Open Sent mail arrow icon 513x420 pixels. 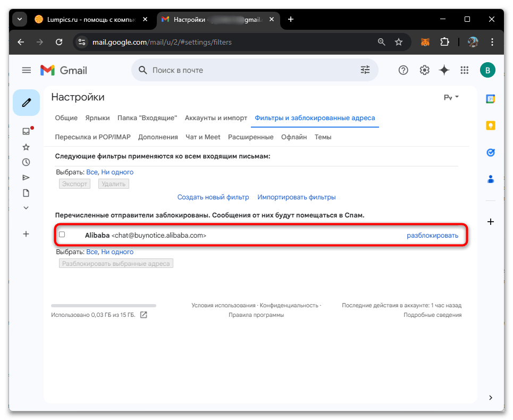[26, 178]
